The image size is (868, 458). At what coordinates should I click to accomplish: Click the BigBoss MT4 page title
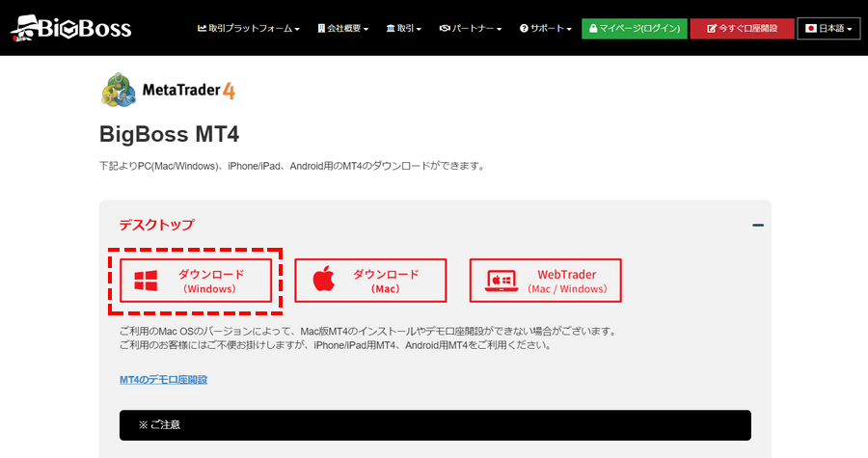click(170, 134)
